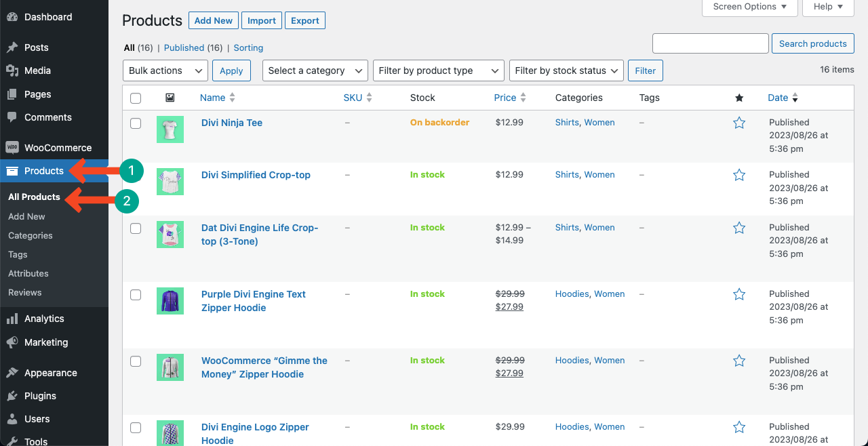This screenshot has width=868, height=446.
Task: Click the Analytics bar chart icon
Action: pyautogui.click(x=12, y=319)
